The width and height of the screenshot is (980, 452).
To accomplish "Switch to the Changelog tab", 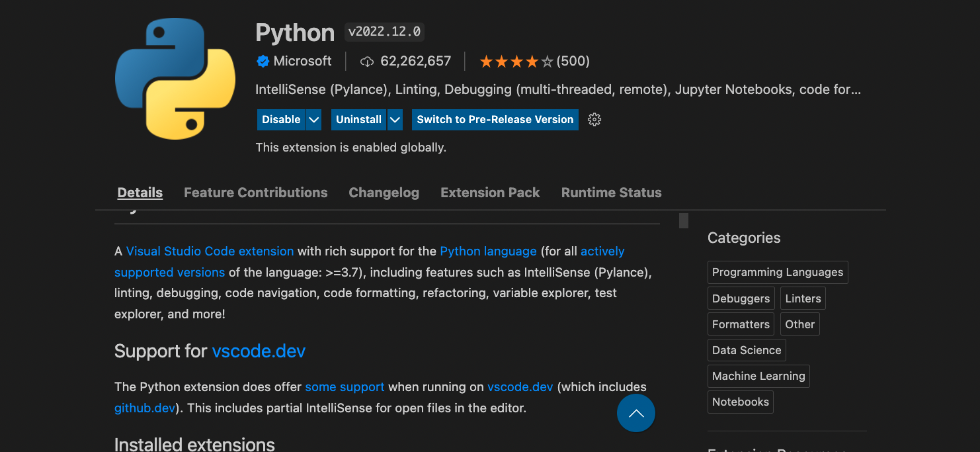I will [384, 193].
